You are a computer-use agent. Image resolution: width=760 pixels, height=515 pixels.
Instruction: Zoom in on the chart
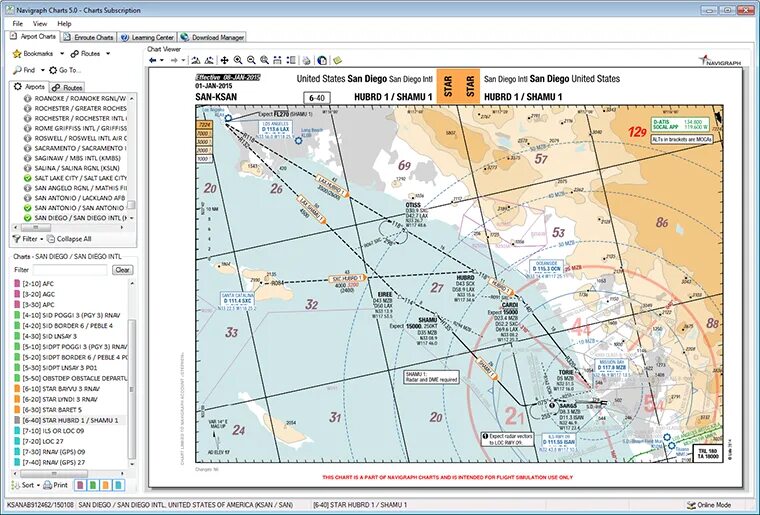point(238,60)
